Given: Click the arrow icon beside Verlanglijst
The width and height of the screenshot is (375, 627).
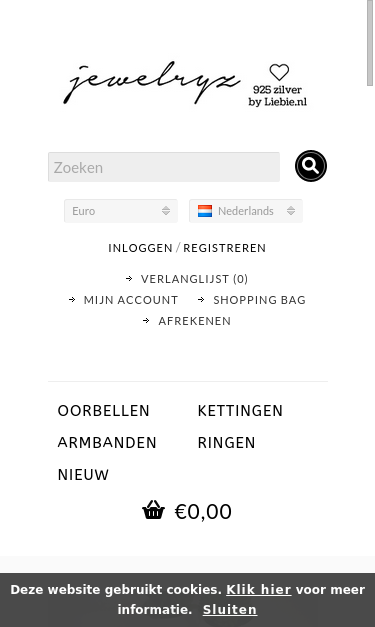Looking at the screenshot, I should coord(129,279).
